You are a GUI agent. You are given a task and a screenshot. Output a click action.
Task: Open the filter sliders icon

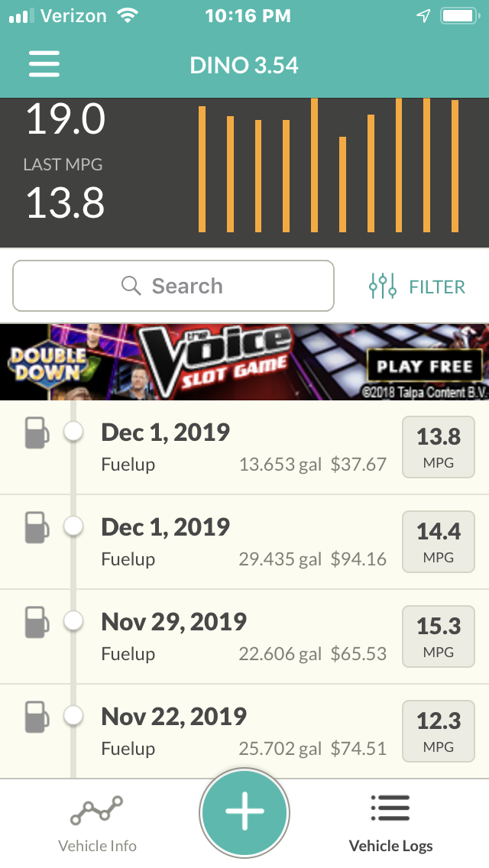pyautogui.click(x=383, y=287)
